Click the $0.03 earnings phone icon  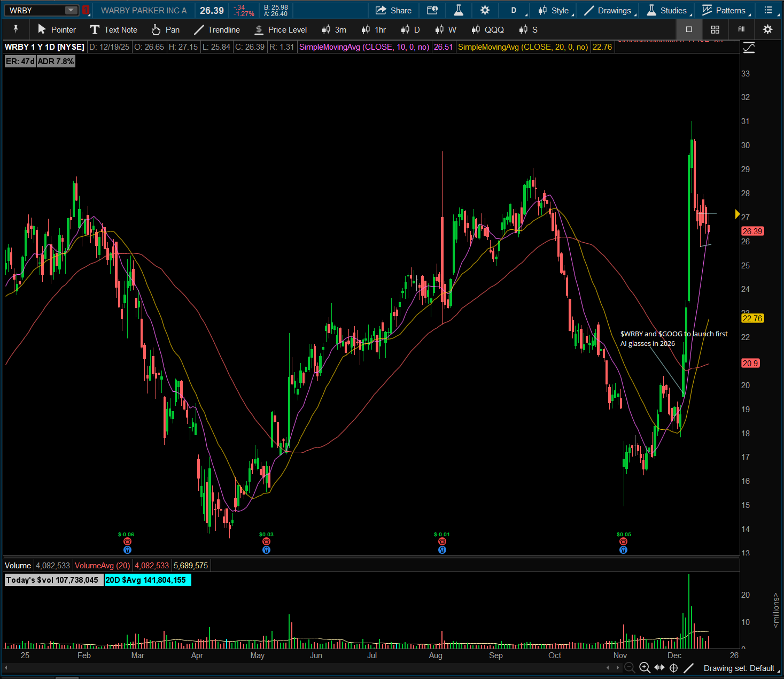click(266, 542)
